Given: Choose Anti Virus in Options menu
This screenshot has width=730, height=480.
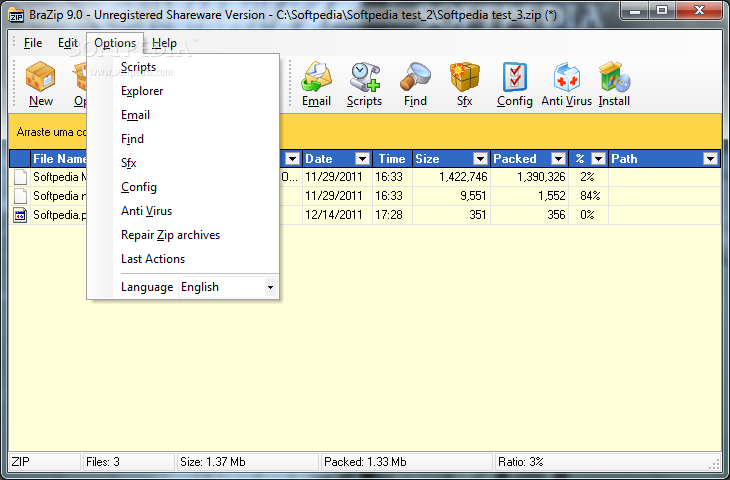Looking at the screenshot, I should coord(147,211).
